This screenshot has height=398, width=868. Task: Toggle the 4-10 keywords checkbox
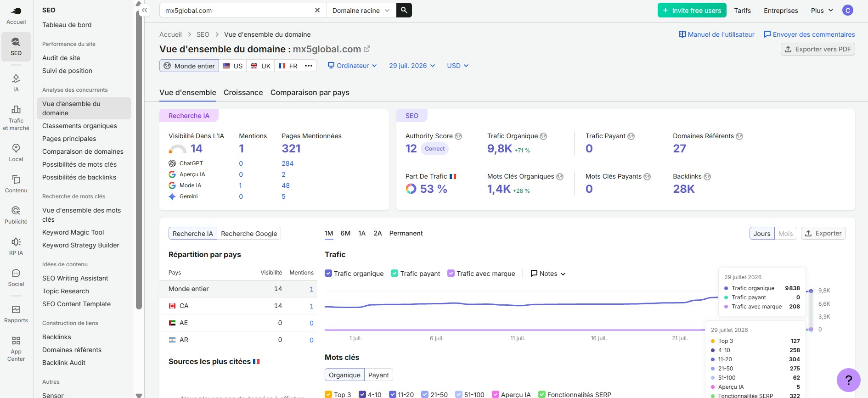[362, 394]
